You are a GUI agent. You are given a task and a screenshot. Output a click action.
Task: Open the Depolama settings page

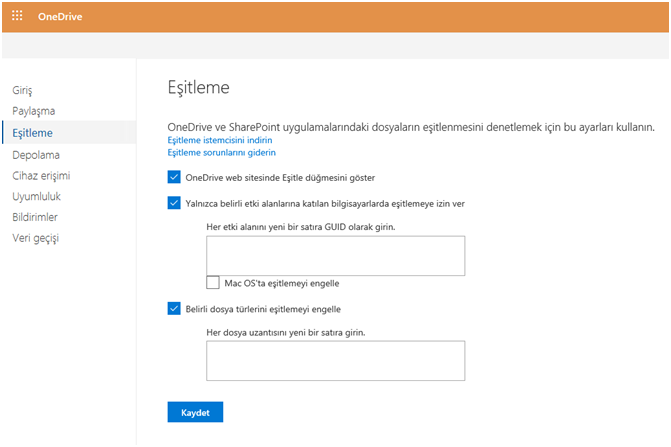click(x=36, y=155)
